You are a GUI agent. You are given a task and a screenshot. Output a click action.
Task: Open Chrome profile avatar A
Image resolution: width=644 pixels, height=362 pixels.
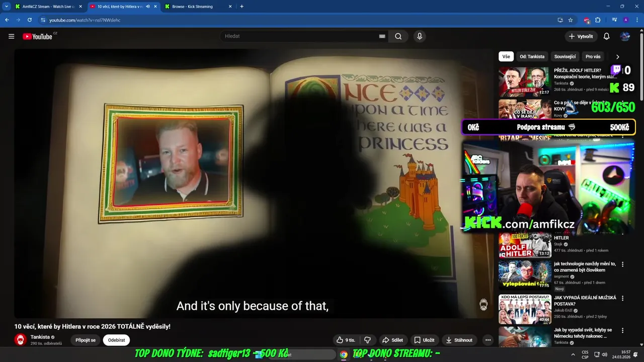click(626, 20)
